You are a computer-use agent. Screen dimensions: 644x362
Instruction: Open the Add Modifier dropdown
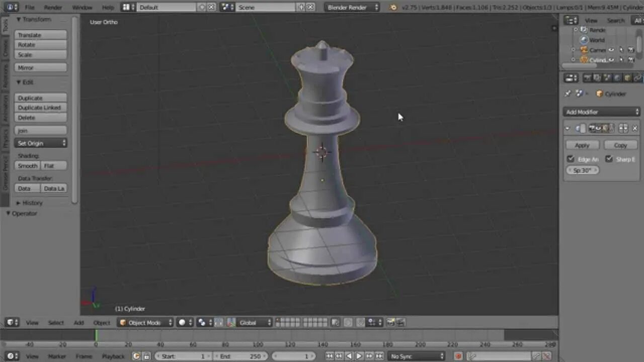pos(601,112)
